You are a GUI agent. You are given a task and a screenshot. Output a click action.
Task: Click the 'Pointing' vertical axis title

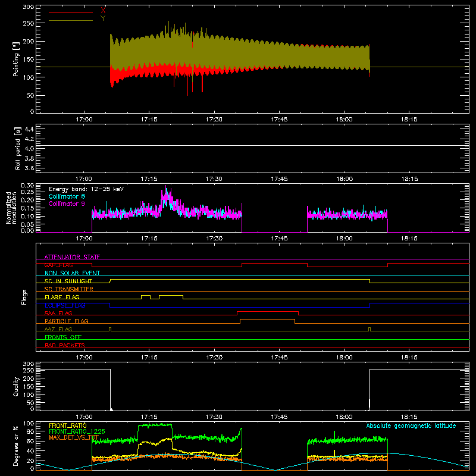pos(16,59)
